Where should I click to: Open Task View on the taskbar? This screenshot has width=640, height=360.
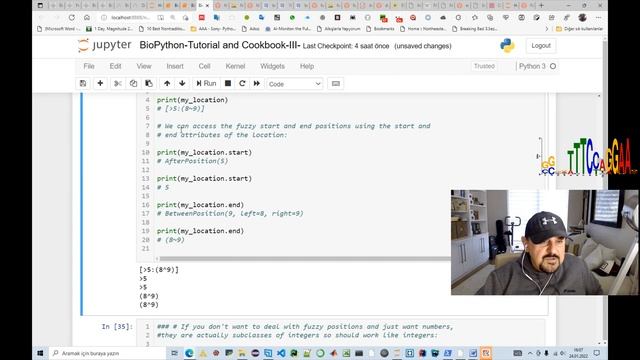[175, 353]
